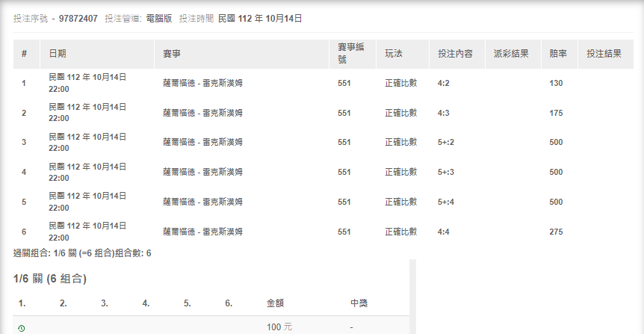Click the 民國 112 年 10月14日 bet time in the header line
Image resolution: width=644 pixels, height=334 pixels.
pos(260,19)
